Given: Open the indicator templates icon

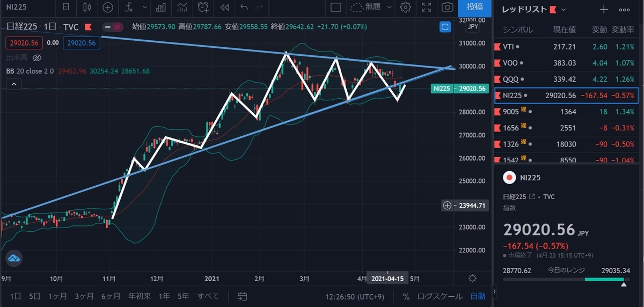Looking at the screenshot, I should click(183, 8).
